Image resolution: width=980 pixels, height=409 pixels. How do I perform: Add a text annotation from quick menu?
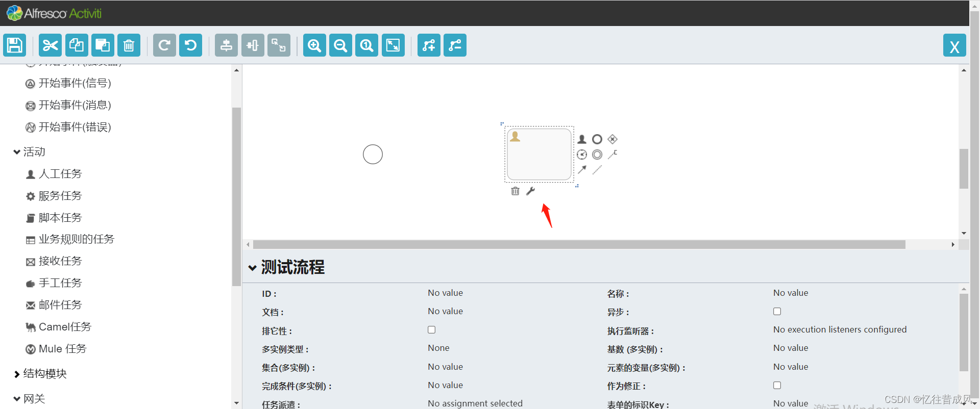[613, 154]
